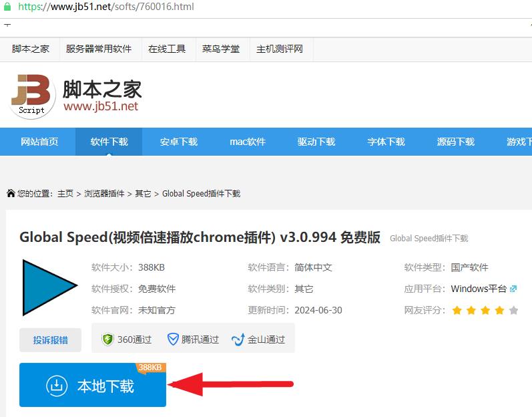Select 软件下载 nav tab

pyautogui.click(x=109, y=142)
